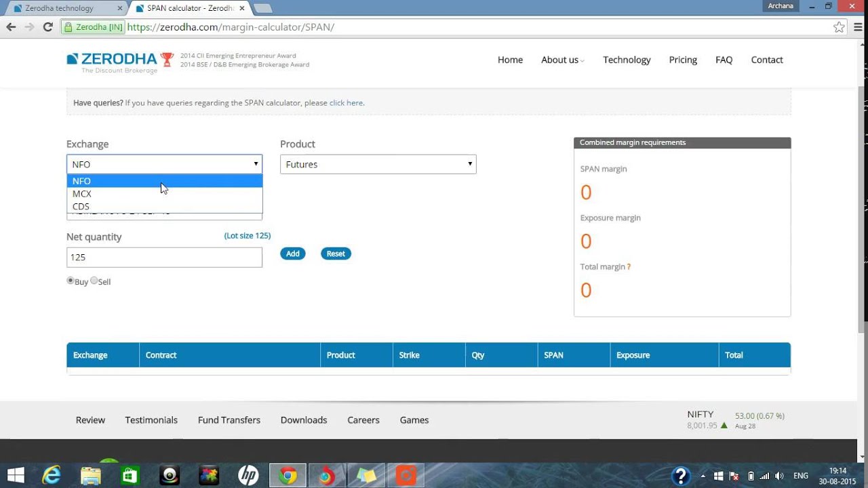Go back using browser back arrow
The height and width of the screenshot is (488, 868).
[11, 27]
